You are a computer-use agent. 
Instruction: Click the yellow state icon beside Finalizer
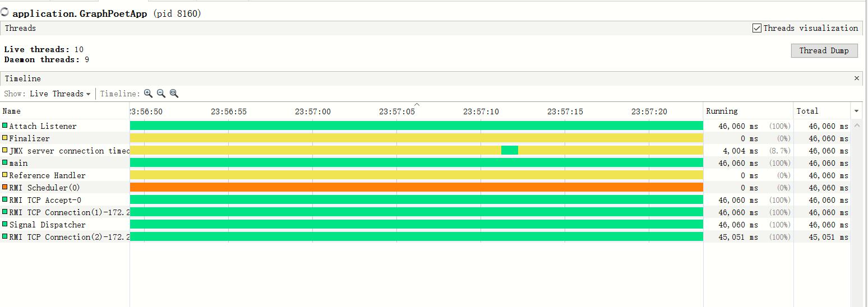5,138
